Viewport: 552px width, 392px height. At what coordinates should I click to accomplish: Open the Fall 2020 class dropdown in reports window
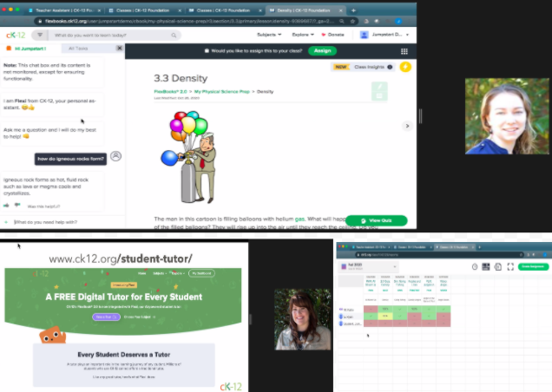tap(368, 266)
